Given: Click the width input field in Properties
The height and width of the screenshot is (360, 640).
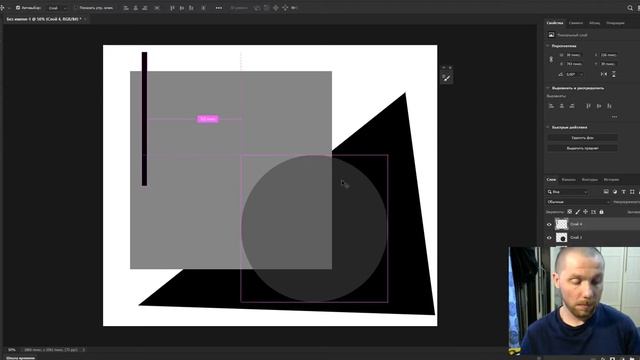Looking at the screenshot, I should pyautogui.click(x=573, y=55).
